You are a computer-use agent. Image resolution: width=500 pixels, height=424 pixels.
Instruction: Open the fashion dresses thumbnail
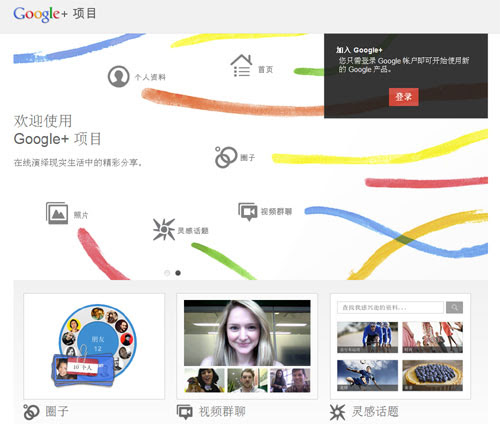tap(432, 337)
